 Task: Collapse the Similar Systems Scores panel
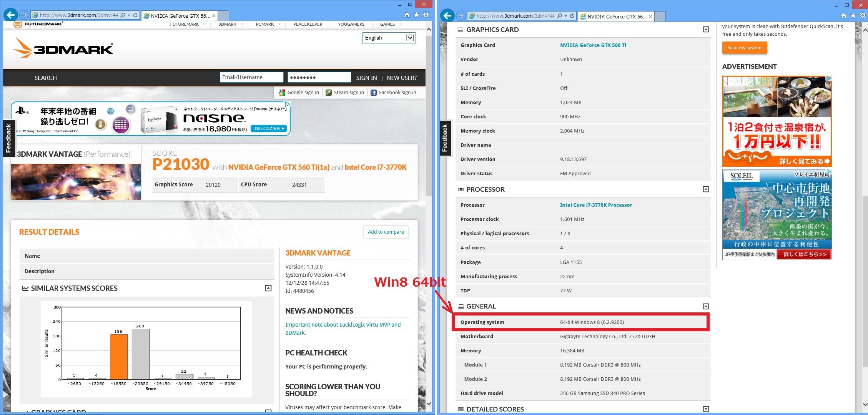(268, 288)
